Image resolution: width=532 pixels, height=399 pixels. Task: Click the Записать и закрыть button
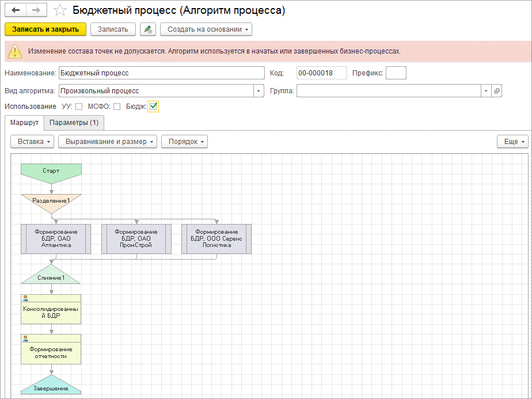(45, 29)
